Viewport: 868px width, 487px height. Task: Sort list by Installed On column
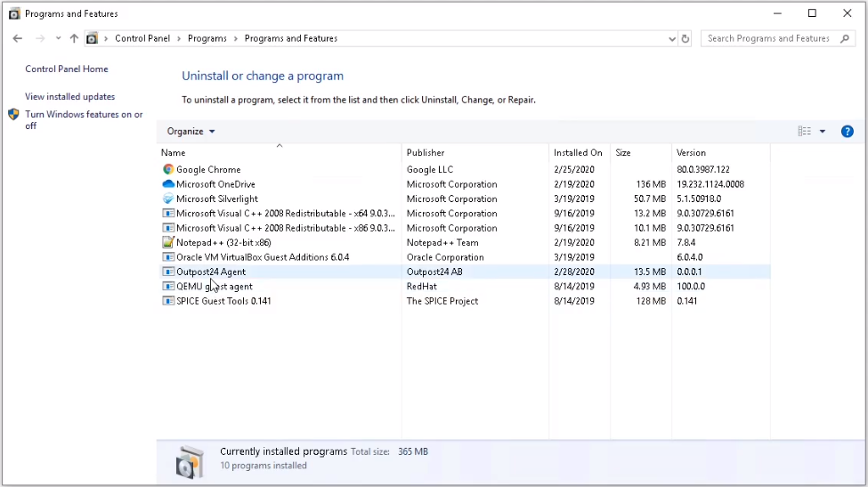pyautogui.click(x=577, y=153)
